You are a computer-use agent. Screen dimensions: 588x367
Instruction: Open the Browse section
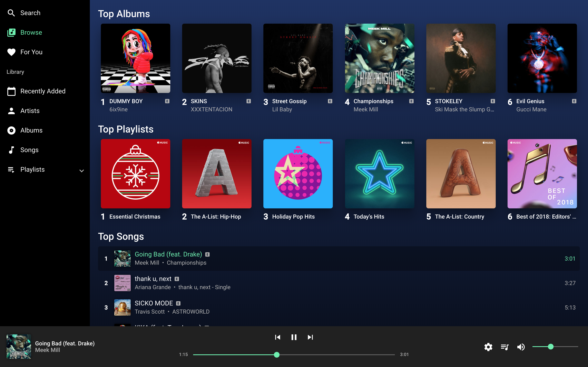(x=31, y=33)
